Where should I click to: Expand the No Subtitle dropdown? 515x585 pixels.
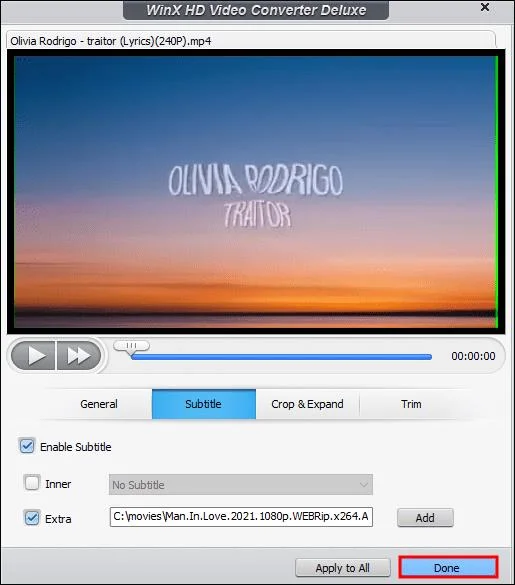click(241, 485)
